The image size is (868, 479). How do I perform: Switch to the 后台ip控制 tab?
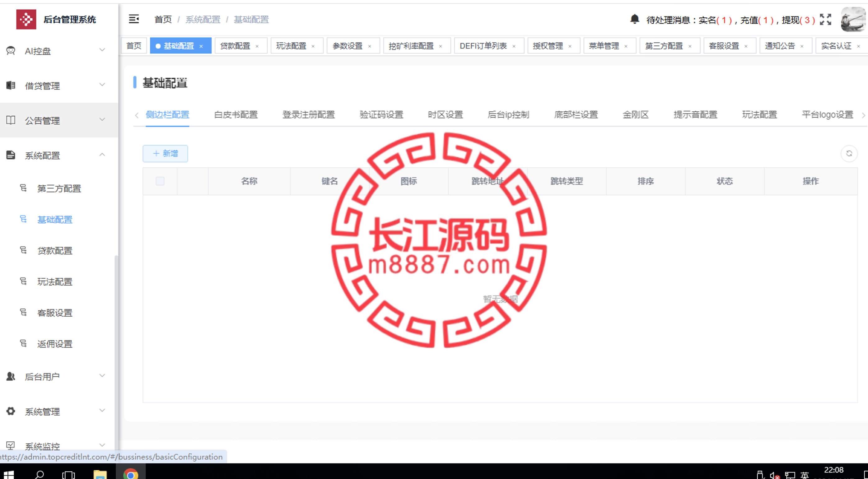(x=508, y=114)
